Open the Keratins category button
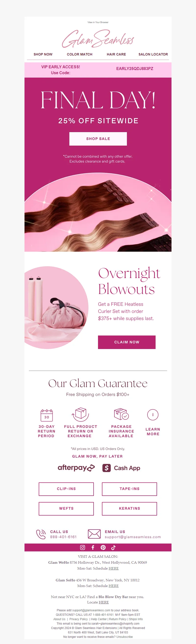Viewport: 196px width, 644px height. pyautogui.click(x=129, y=508)
